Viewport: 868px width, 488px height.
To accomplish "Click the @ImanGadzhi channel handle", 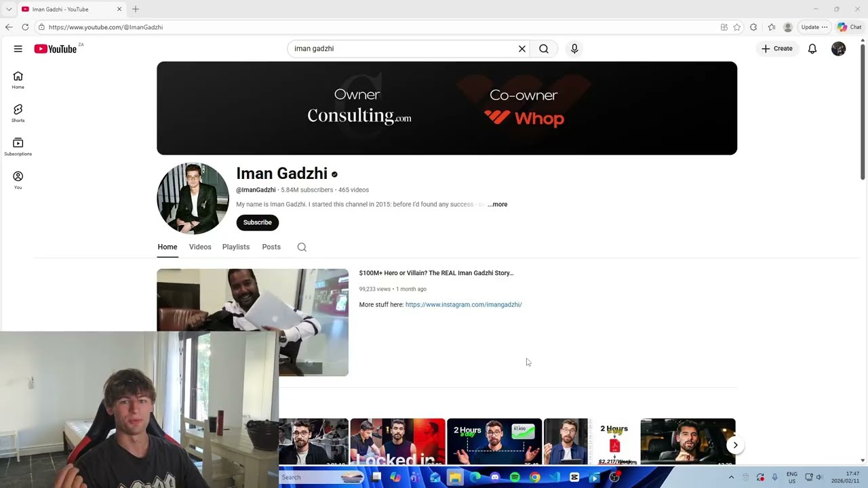I will [256, 190].
